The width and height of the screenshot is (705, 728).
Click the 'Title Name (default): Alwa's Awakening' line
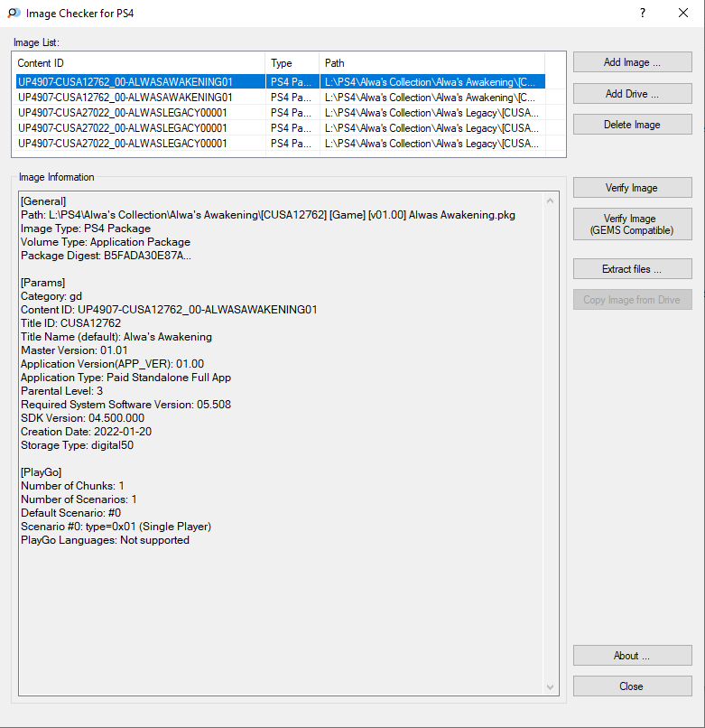click(116, 337)
